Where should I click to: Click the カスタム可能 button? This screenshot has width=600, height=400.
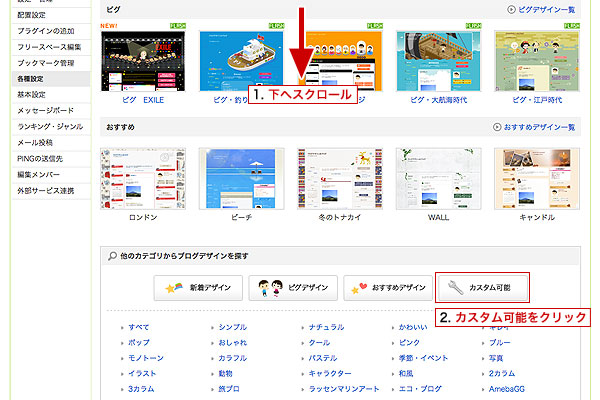(x=483, y=288)
